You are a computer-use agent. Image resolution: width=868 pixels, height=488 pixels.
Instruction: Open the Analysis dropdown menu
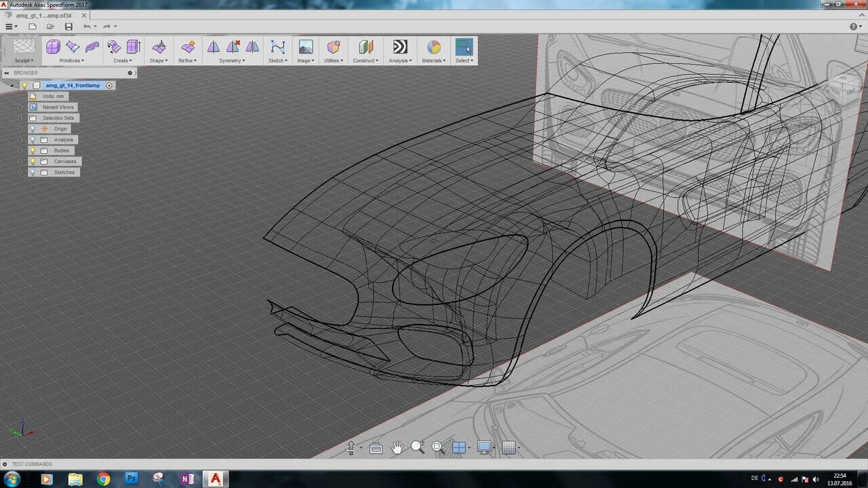[400, 61]
